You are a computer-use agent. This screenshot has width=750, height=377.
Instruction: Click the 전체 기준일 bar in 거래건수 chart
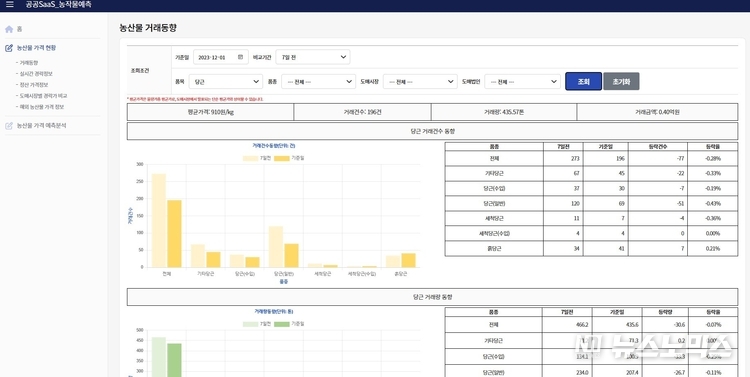click(175, 233)
